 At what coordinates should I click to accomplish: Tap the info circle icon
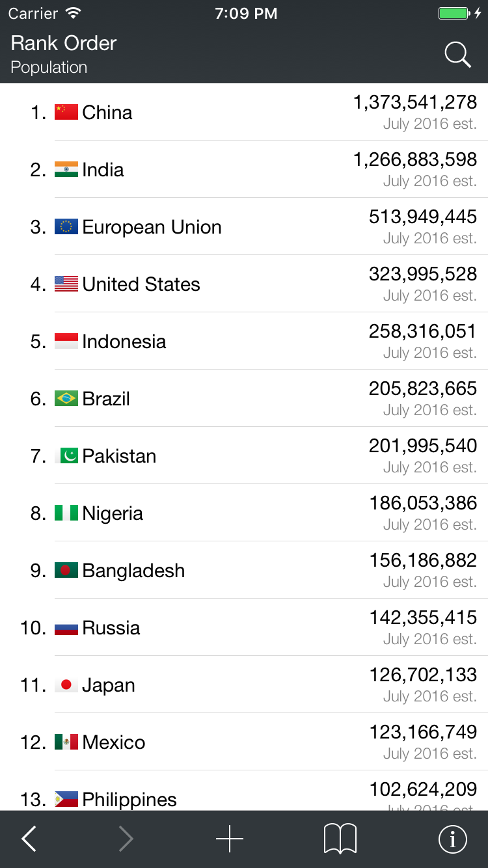(x=453, y=839)
